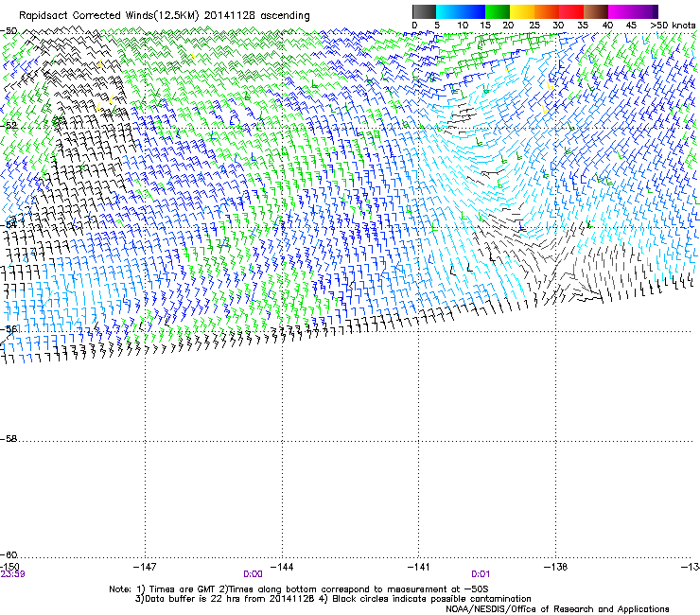
Task: Click the '-50' latitude label
Action: click(x=9, y=31)
